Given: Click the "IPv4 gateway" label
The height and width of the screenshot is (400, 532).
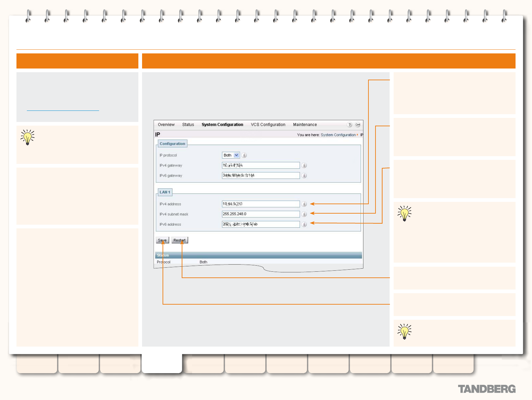Looking at the screenshot, I should pos(171,165).
